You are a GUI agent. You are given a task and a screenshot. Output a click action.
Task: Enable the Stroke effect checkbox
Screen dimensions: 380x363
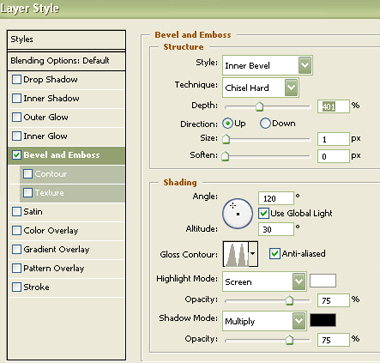tap(16, 287)
